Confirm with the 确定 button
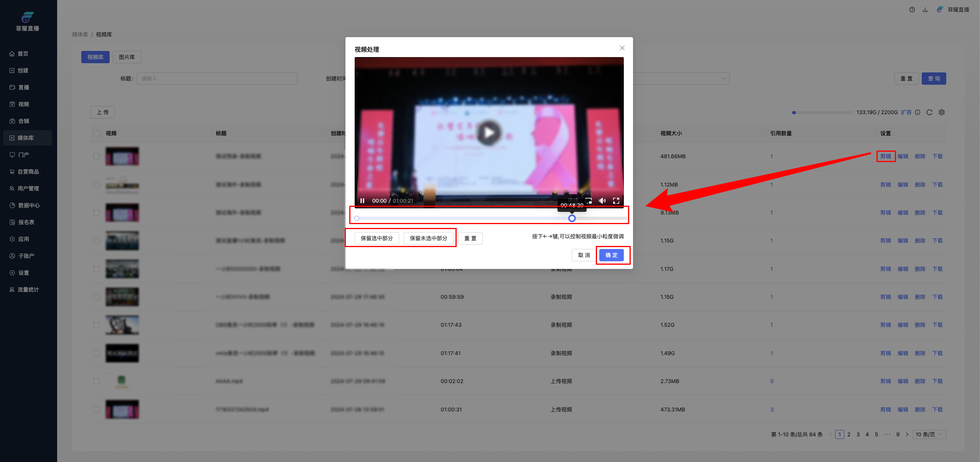The image size is (980, 462). pos(612,255)
